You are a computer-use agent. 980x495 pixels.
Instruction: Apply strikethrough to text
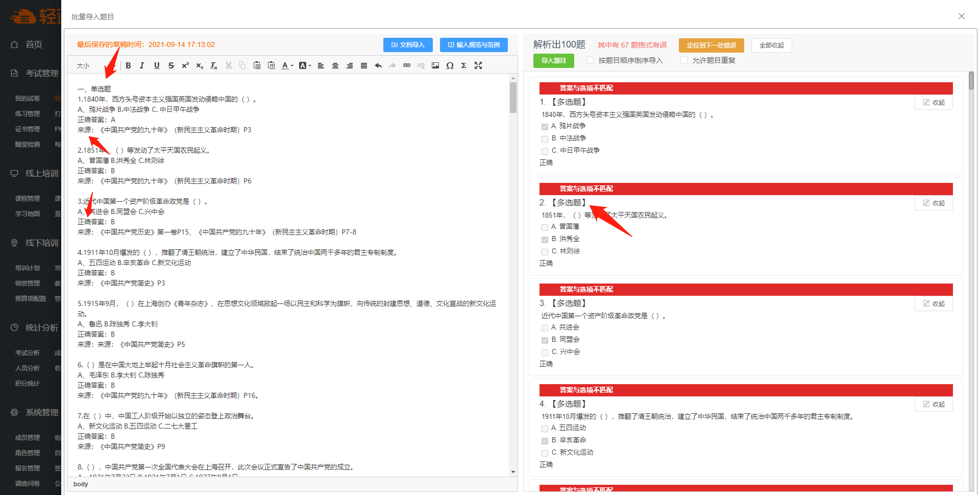[171, 65]
